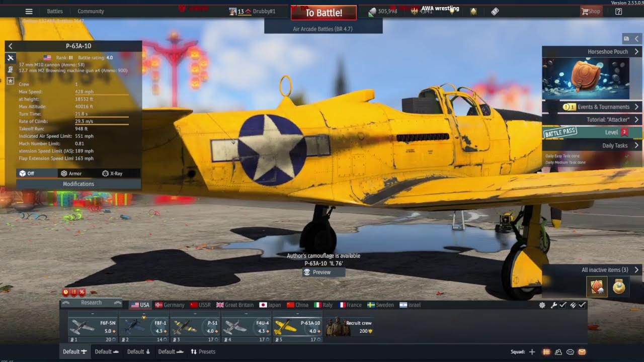644x362 pixels.
Task: Select the Japan nation tab
Action: [x=270, y=305]
